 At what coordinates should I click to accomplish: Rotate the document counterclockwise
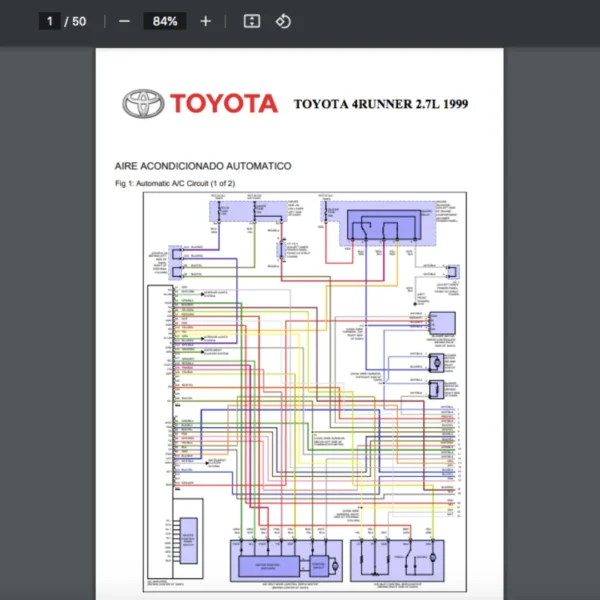(x=283, y=21)
